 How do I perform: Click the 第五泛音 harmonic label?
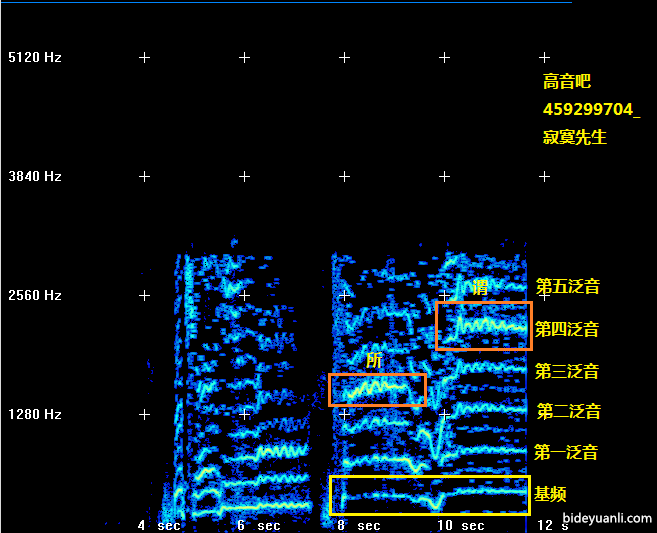click(x=567, y=287)
